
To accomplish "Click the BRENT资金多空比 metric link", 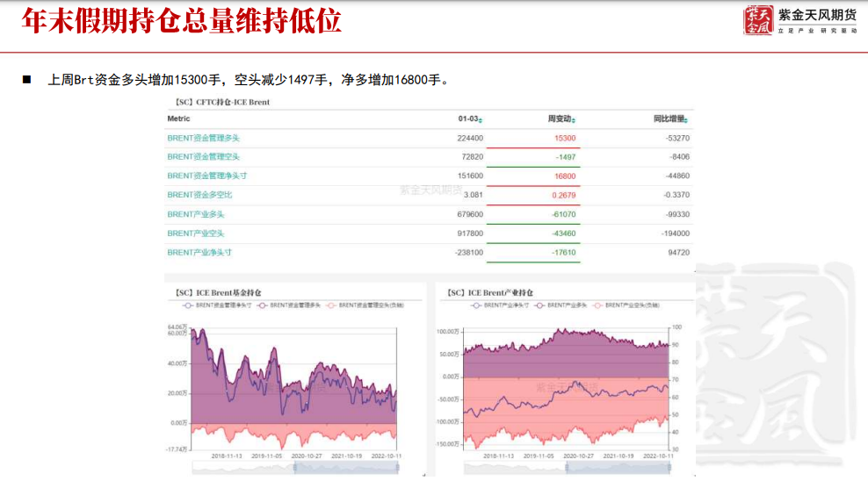I will click(x=199, y=195).
